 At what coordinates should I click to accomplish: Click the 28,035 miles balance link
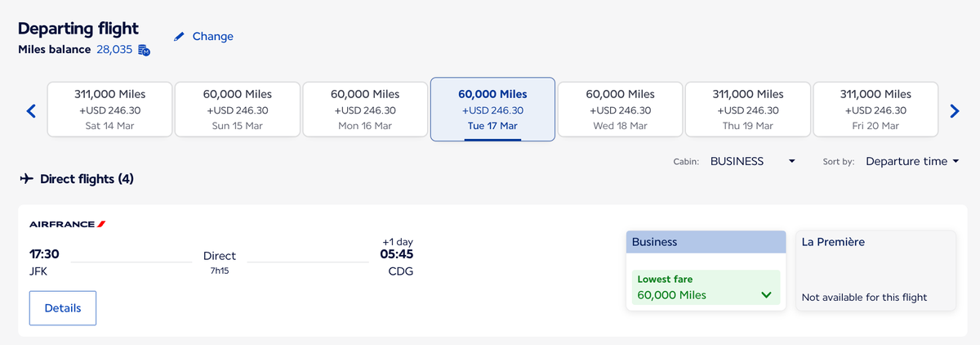coord(114,50)
